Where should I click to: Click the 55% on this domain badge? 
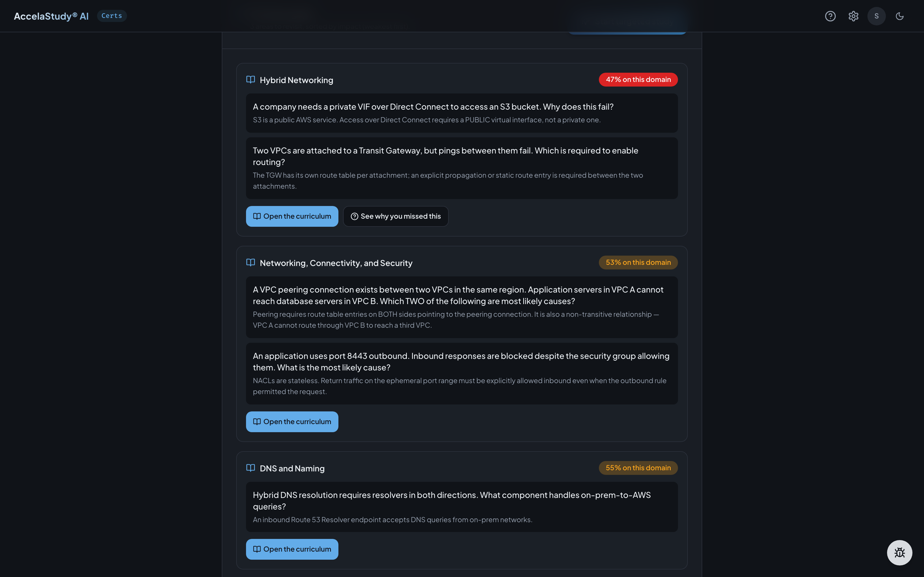(x=638, y=468)
